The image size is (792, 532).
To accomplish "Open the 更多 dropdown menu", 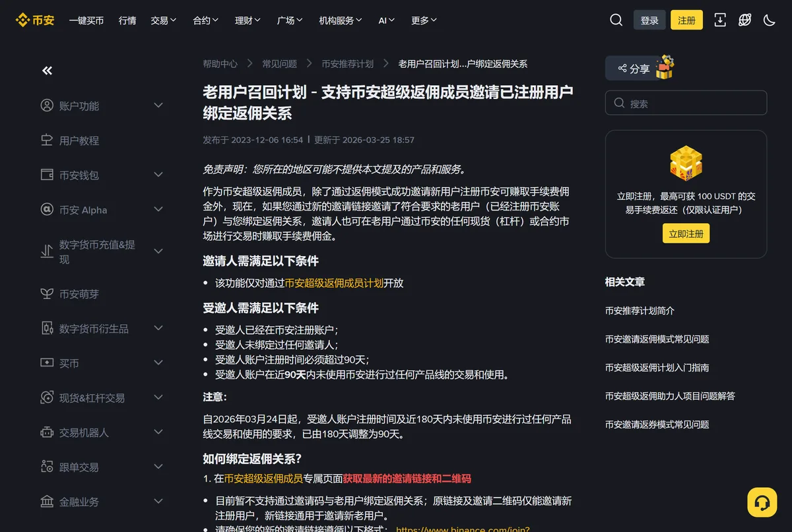I will (424, 20).
